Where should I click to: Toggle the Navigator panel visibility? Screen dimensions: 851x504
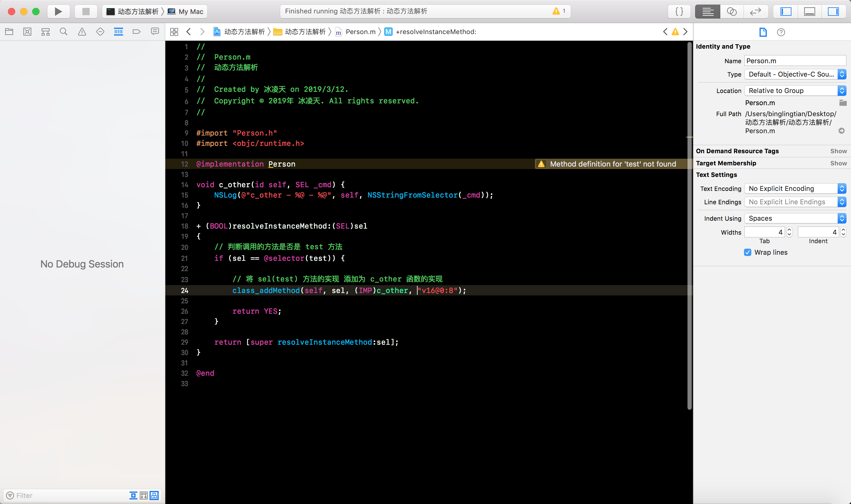coord(785,12)
